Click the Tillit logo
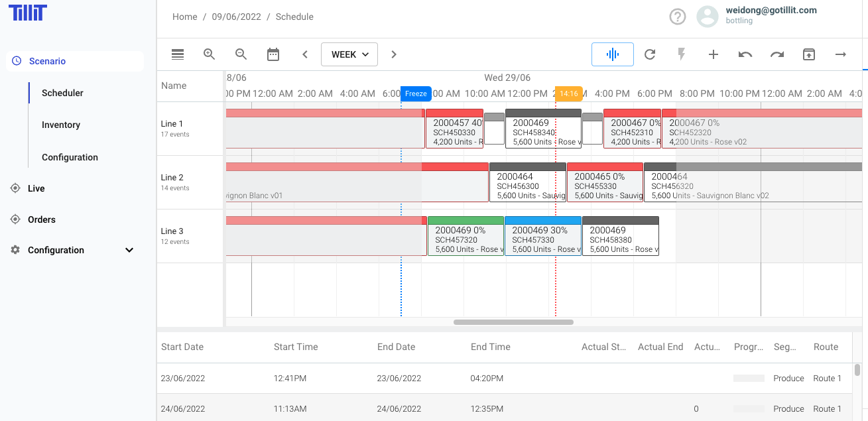The image size is (868, 421). click(x=27, y=12)
